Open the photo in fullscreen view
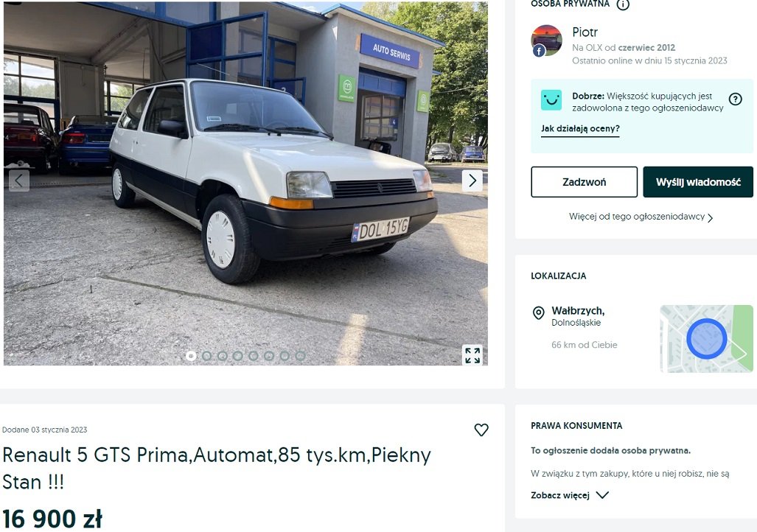The height and width of the screenshot is (532, 757). (x=472, y=355)
